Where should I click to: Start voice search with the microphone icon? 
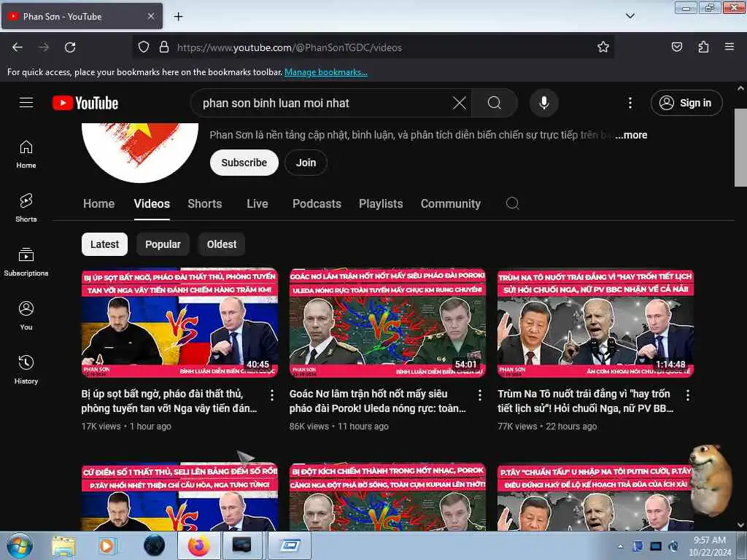coord(543,103)
